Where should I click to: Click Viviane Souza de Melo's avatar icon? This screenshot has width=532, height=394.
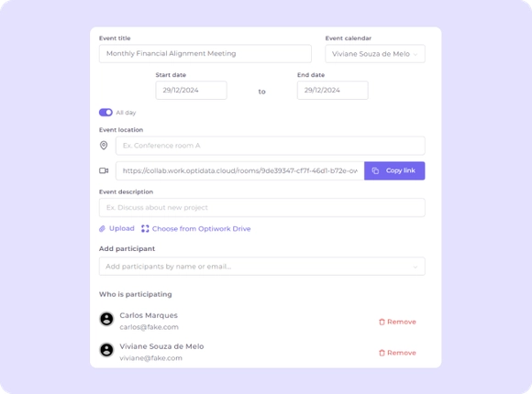tap(106, 350)
